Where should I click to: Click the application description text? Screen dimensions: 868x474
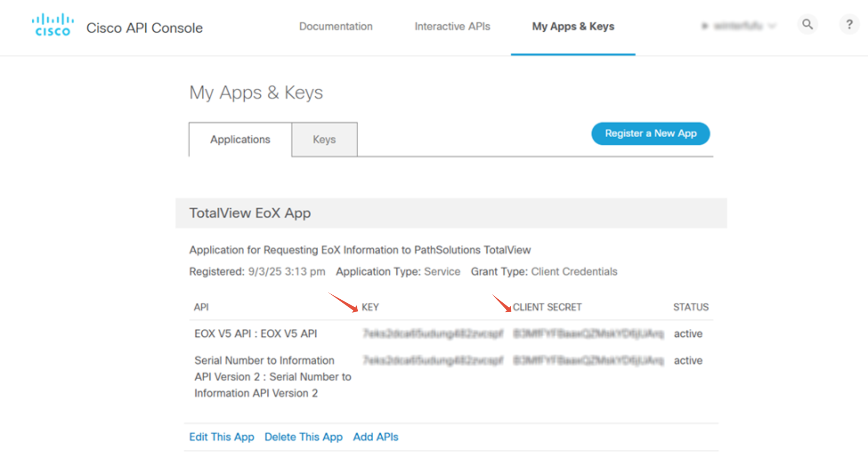(360, 250)
